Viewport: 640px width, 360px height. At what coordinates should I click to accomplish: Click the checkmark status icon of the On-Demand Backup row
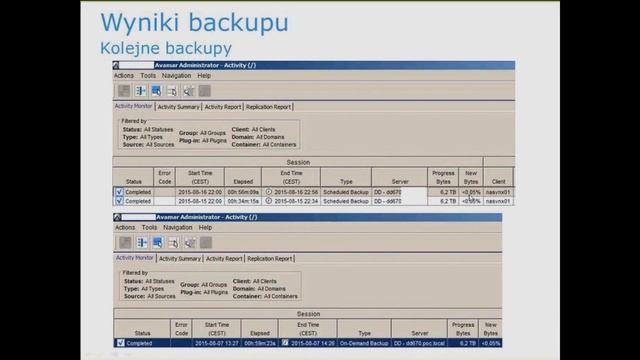click(120, 343)
